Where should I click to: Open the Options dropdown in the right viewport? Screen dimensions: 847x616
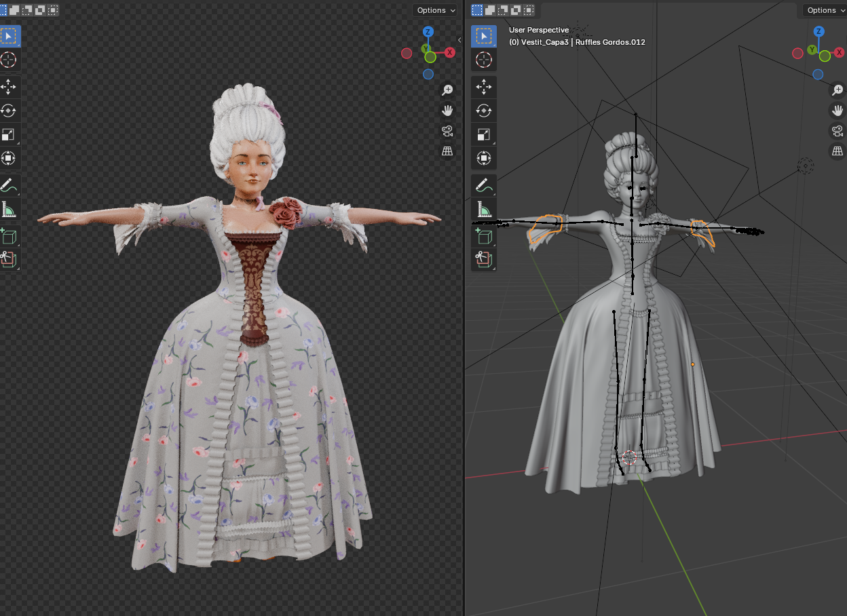(x=824, y=10)
